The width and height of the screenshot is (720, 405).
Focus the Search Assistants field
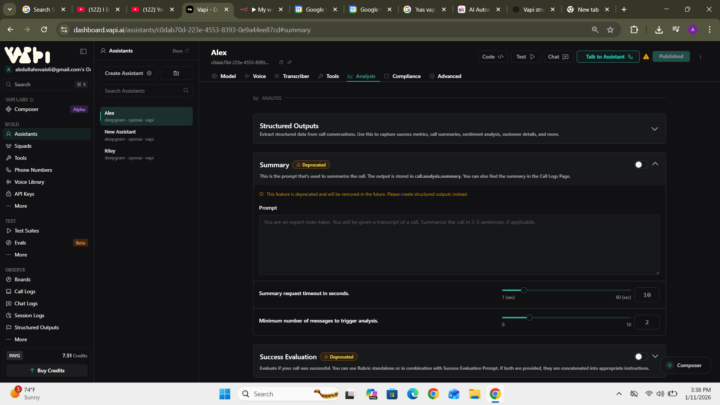(146, 91)
